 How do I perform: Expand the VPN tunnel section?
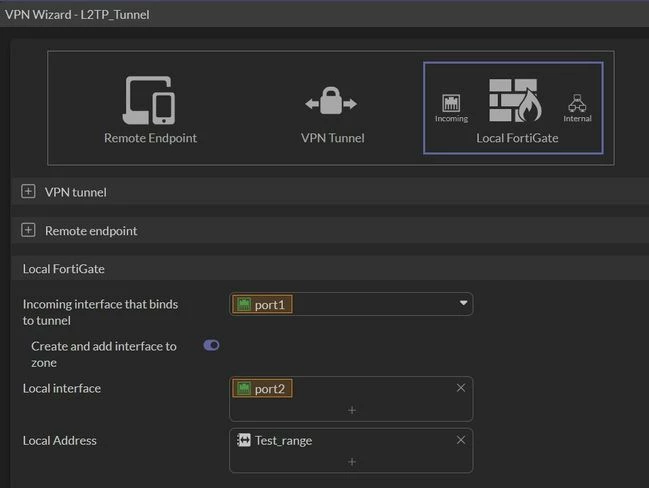click(28, 191)
